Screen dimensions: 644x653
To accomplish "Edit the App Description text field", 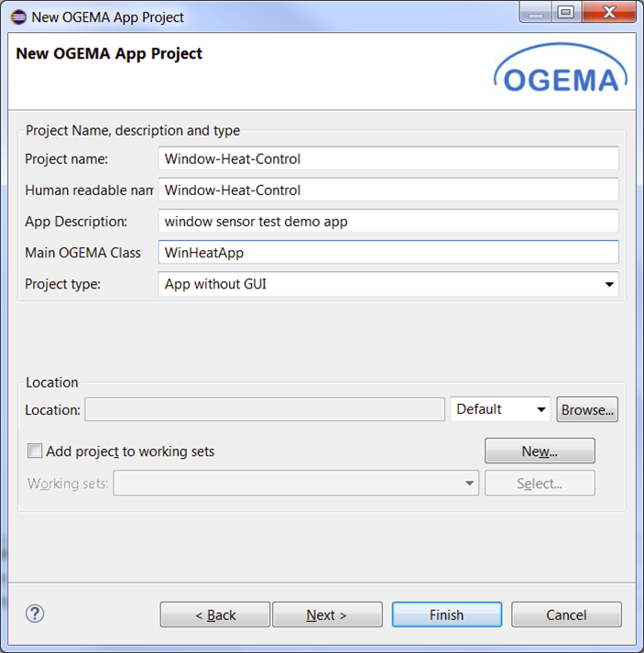I will (x=388, y=221).
